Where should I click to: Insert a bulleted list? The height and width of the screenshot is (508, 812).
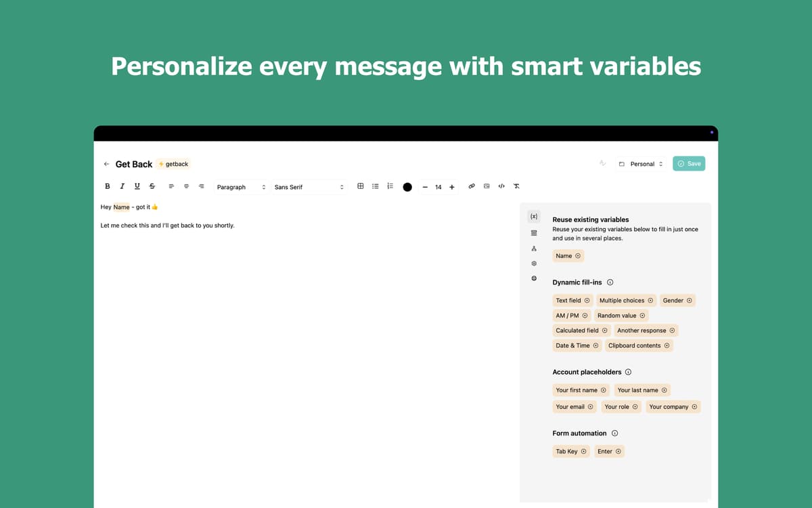point(376,186)
